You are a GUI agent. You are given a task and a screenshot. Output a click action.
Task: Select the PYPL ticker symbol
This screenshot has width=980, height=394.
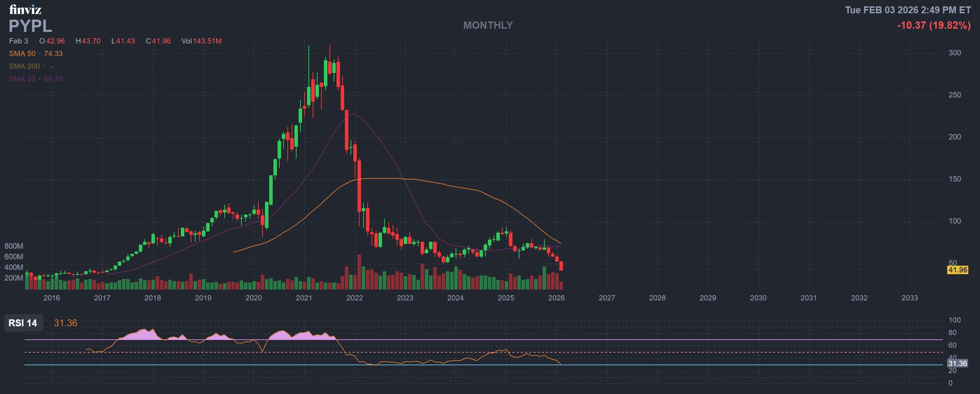30,26
